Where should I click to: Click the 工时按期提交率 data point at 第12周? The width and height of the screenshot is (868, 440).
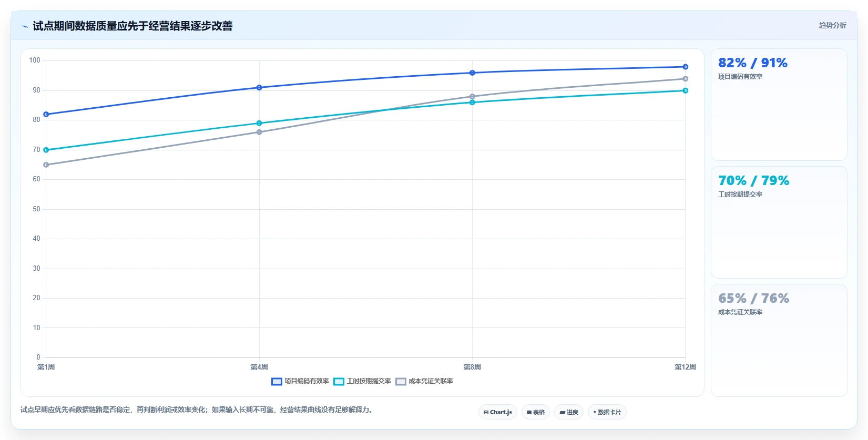coord(685,90)
